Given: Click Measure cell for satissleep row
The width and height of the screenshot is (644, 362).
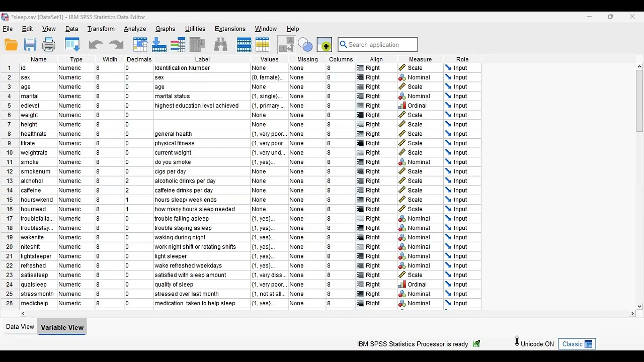Looking at the screenshot, I should [x=420, y=275].
